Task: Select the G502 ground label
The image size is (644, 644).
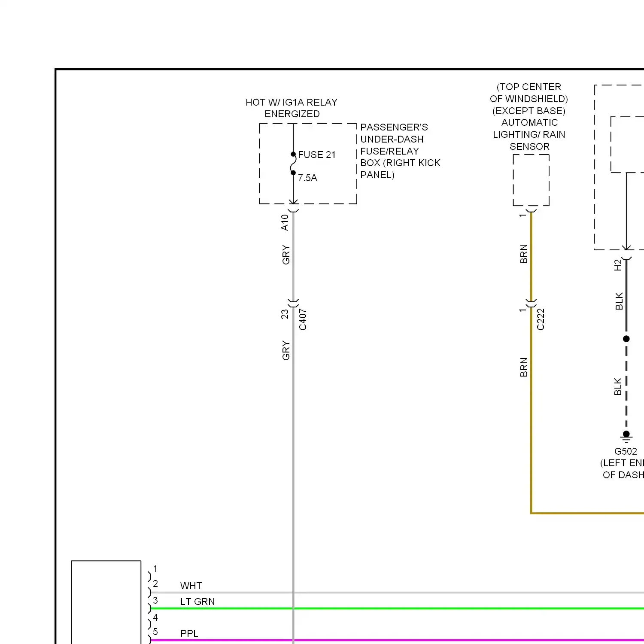Action: click(x=626, y=452)
